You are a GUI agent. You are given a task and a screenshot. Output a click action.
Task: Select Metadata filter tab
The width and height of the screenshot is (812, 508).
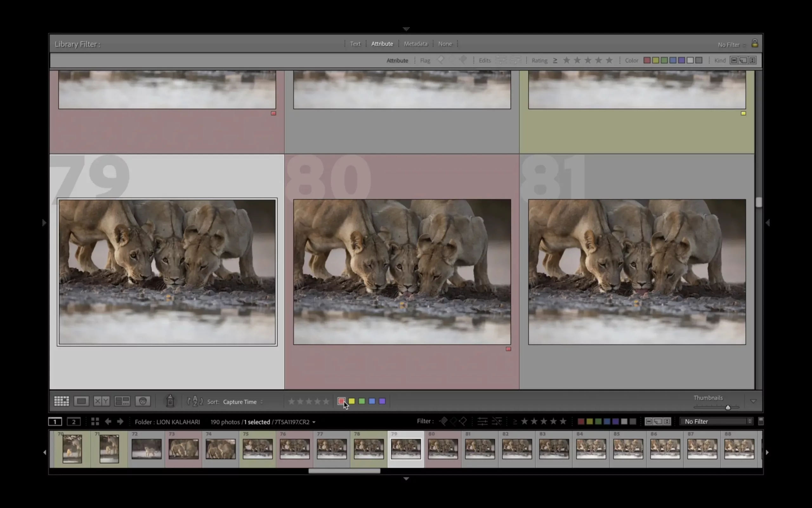[x=416, y=44]
